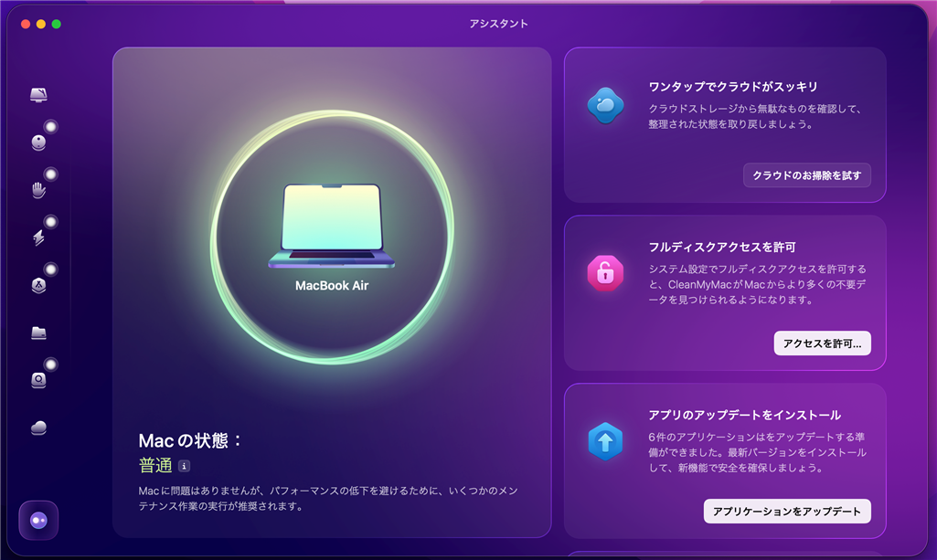This screenshot has width=937, height=560.
Task: Click the MacBook Air laptop illustration
Action: [x=332, y=226]
